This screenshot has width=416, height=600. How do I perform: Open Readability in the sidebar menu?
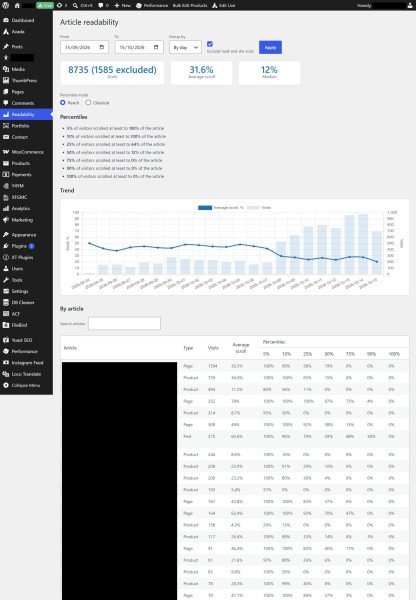tap(26, 114)
